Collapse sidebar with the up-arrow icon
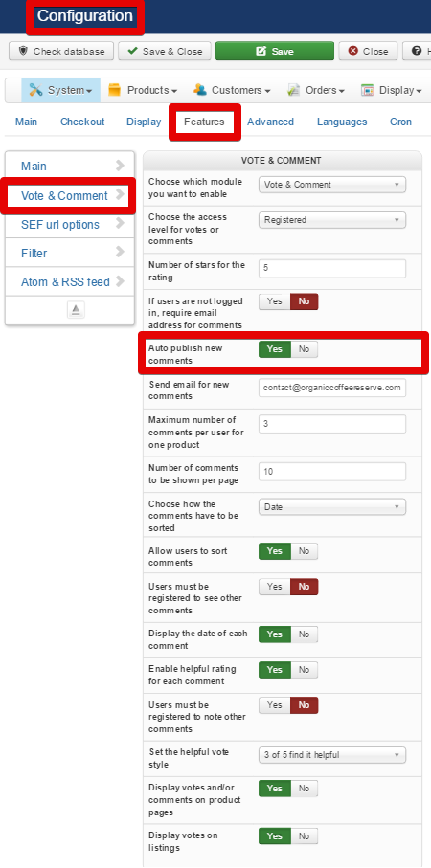The width and height of the screenshot is (431, 868). coord(76,309)
